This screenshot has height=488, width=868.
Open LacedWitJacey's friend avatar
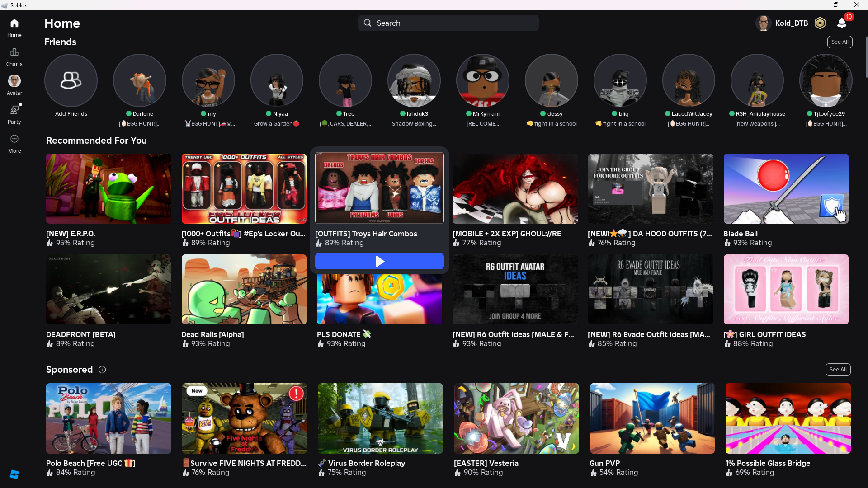coord(689,80)
